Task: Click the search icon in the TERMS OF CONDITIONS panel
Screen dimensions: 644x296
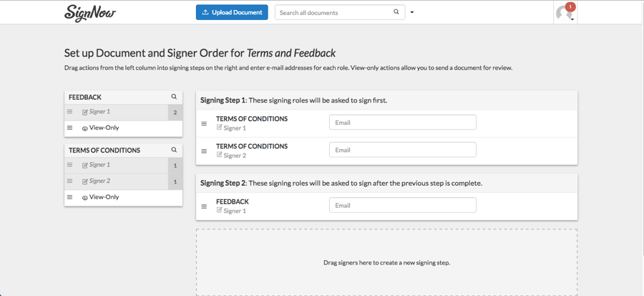Action: click(174, 150)
